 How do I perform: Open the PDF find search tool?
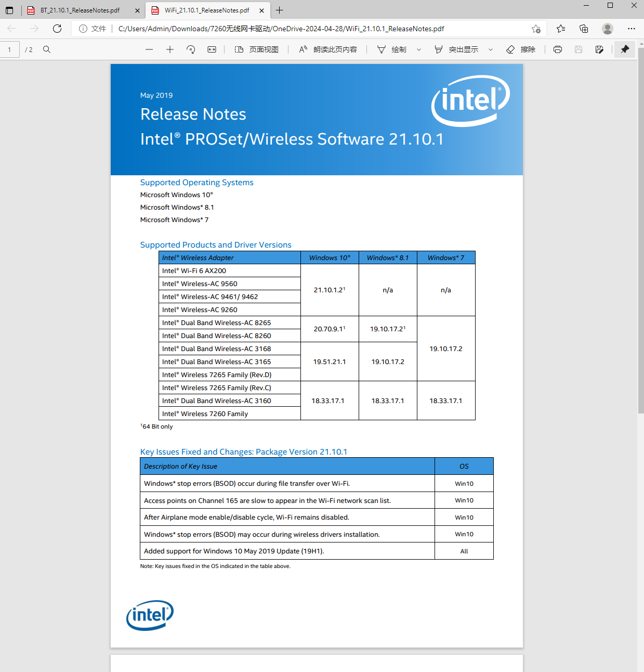click(x=47, y=49)
